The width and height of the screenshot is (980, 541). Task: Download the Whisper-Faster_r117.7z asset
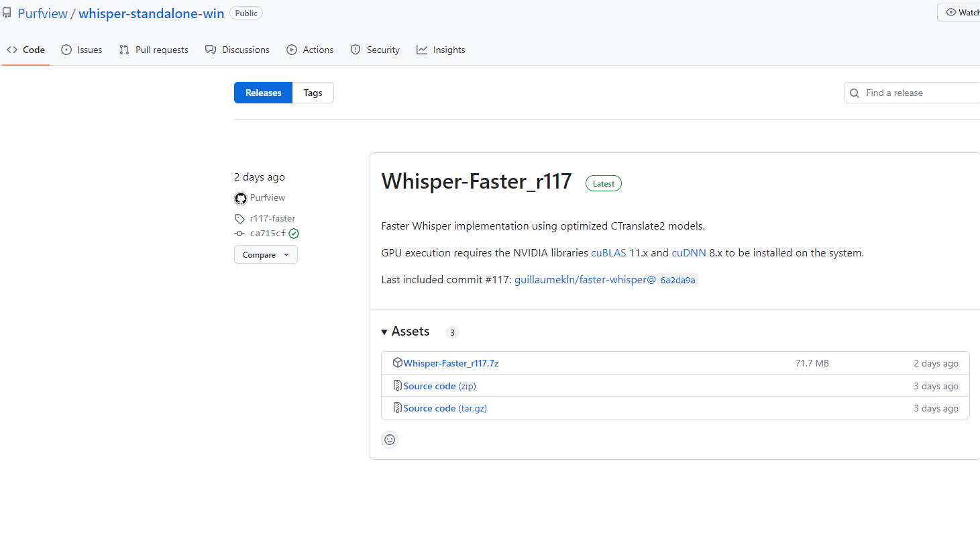[x=451, y=362]
